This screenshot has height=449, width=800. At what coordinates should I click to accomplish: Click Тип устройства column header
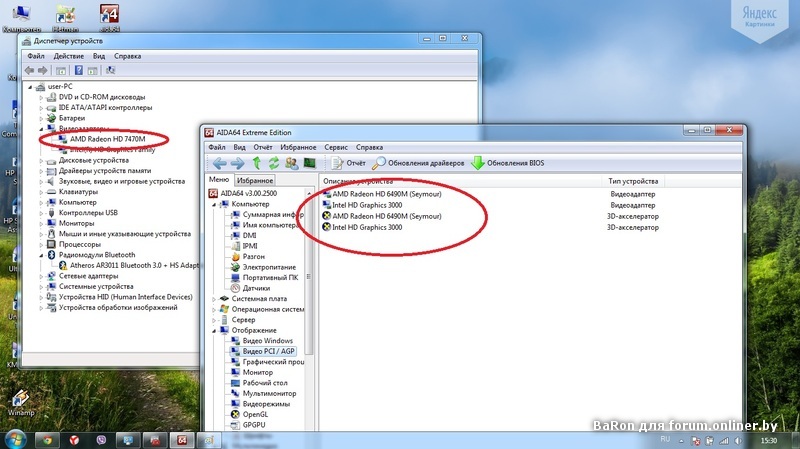pos(633,181)
